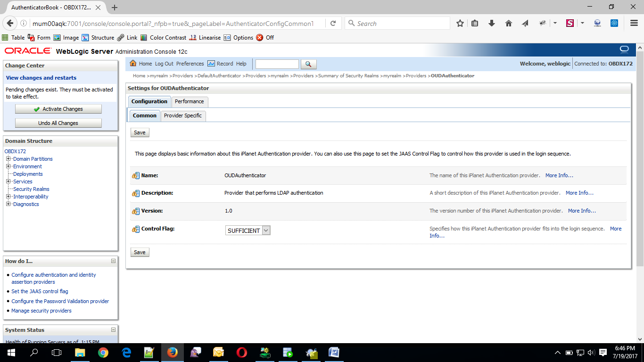Click the bookmark star icon
Image resolution: width=644 pixels, height=362 pixels.
pyautogui.click(x=460, y=23)
